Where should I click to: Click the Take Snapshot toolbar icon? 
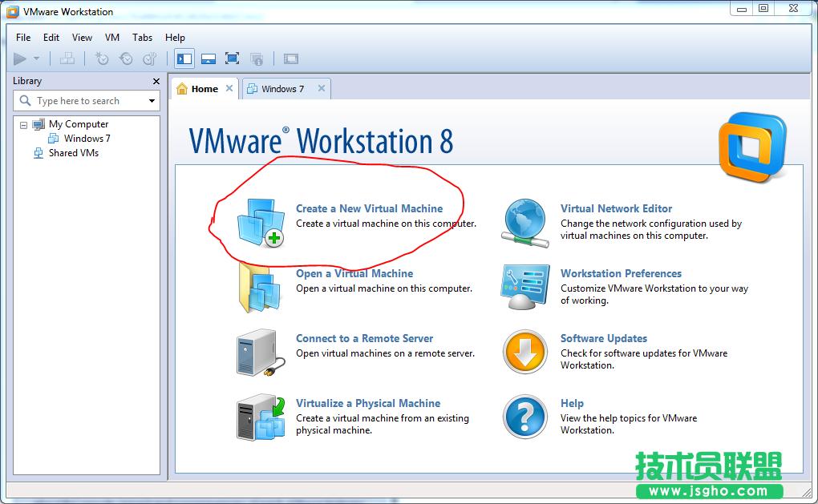tap(101, 58)
